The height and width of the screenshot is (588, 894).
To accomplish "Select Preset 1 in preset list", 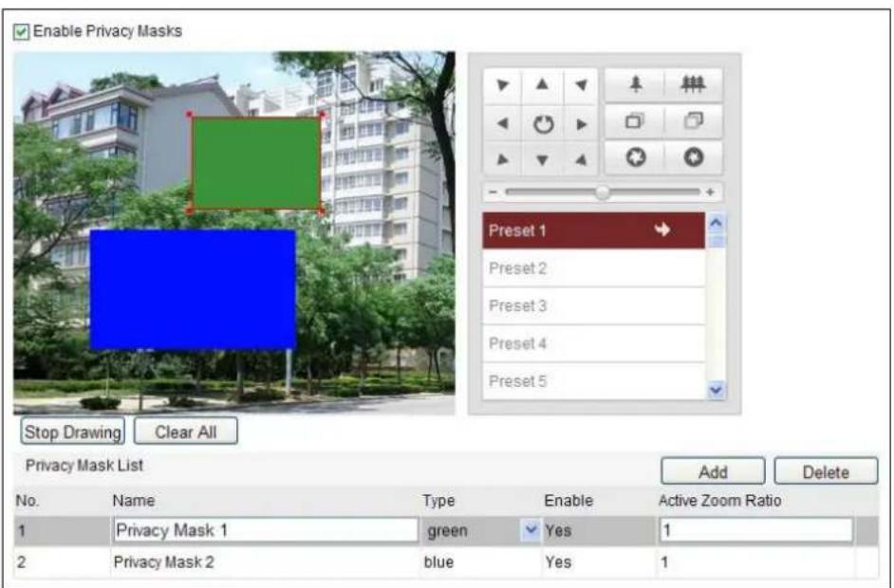I will point(593,230).
